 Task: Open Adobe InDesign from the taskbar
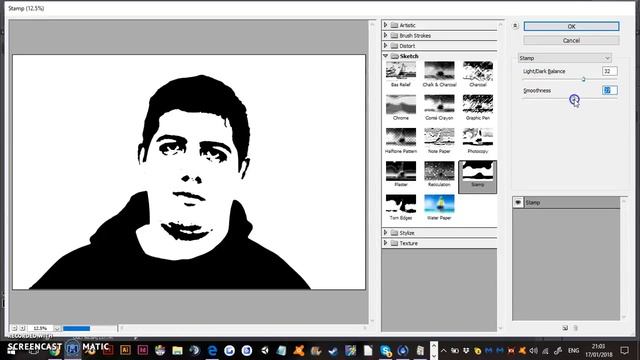[x=143, y=350]
